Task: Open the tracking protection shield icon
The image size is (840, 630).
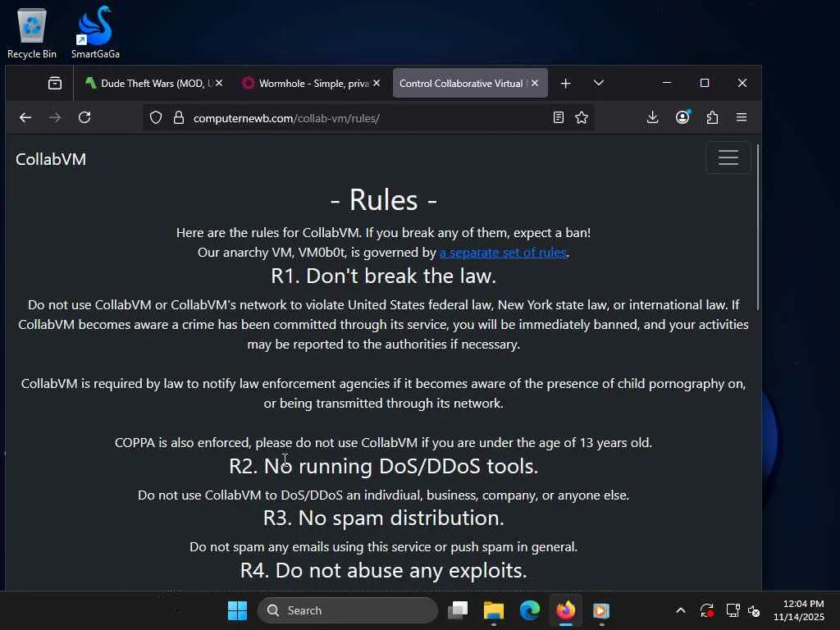Action: (x=156, y=117)
